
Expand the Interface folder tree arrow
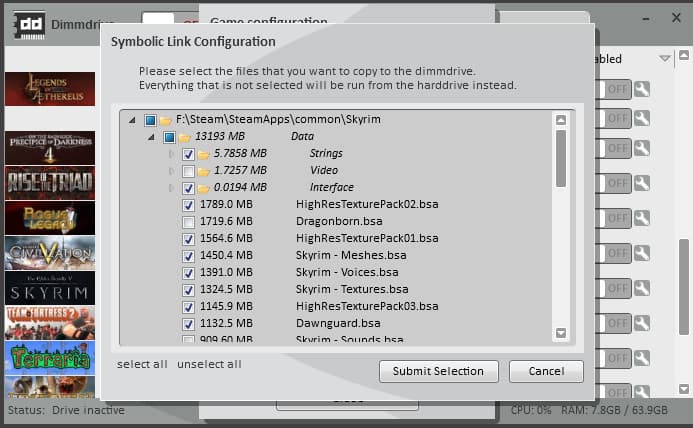pos(171,187)
